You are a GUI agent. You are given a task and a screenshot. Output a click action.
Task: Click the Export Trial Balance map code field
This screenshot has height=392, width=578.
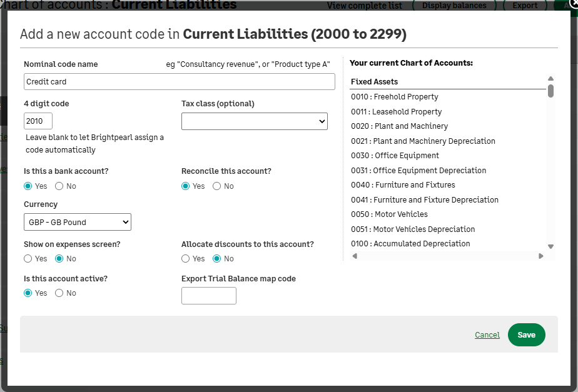click(x=209, y=296)
